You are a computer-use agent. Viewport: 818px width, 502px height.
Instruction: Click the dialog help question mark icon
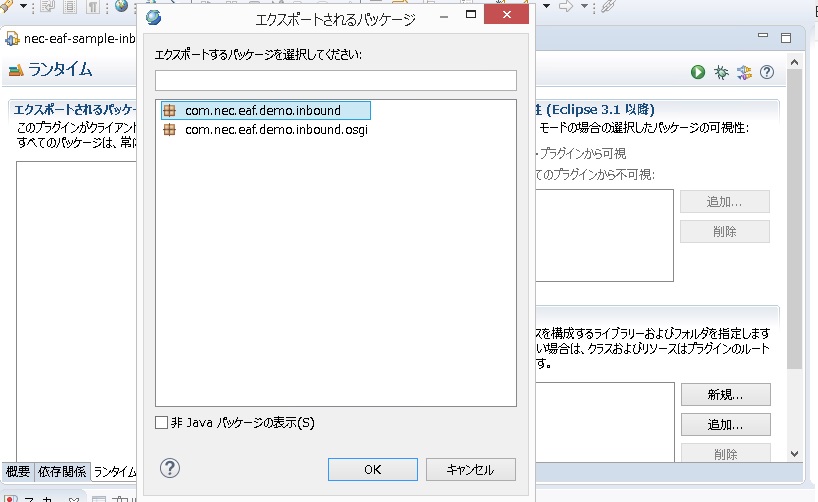[x=170, y=468]
